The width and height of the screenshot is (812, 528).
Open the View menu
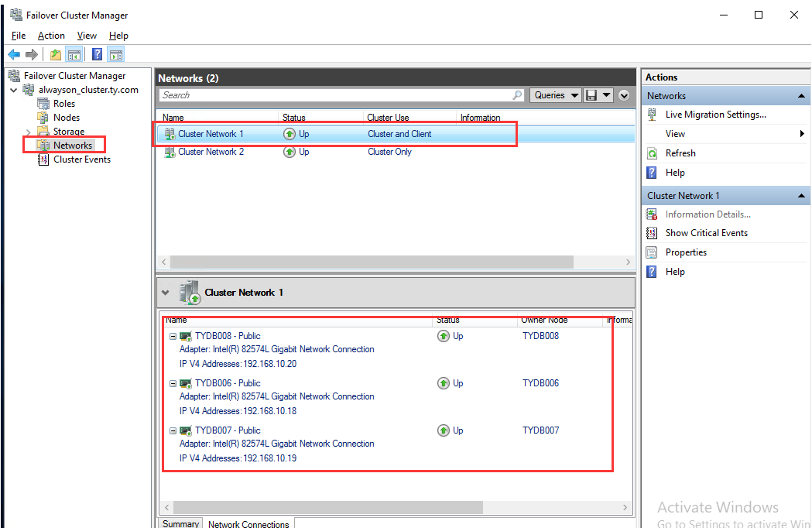point(86,35)
